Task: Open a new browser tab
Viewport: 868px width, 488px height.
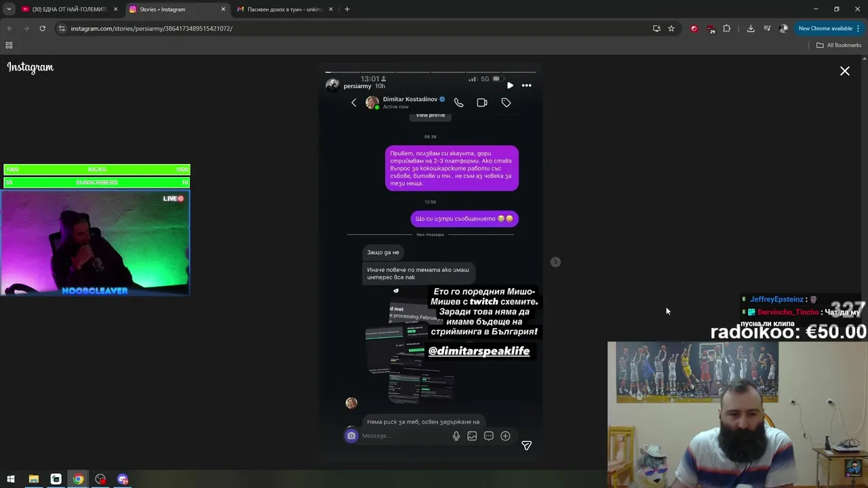Action: pyautogui.click(x=347, y=9)
